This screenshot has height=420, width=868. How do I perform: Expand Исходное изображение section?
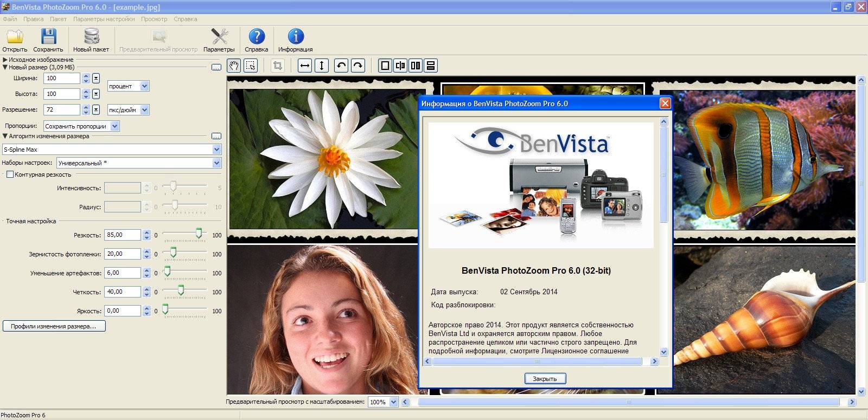click(5, 60)
